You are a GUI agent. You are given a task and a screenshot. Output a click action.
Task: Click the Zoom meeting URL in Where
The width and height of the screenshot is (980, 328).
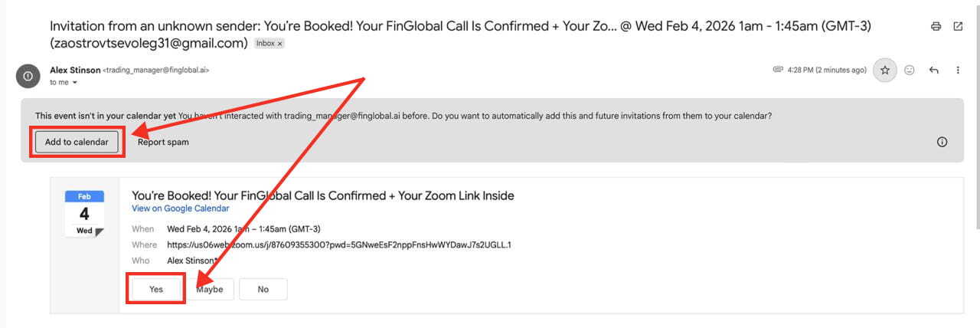pyautogui.click(x=338, y=245)
